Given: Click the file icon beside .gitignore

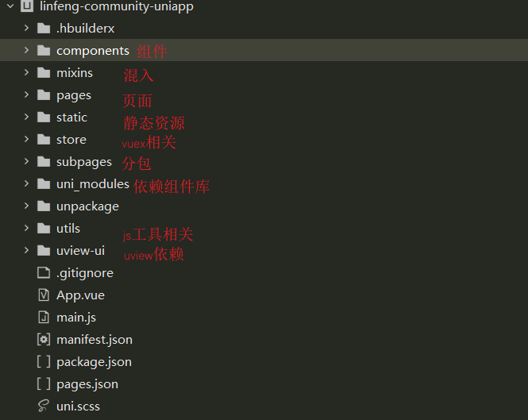Looking at the screenshot, I should [x=43, y=273].
